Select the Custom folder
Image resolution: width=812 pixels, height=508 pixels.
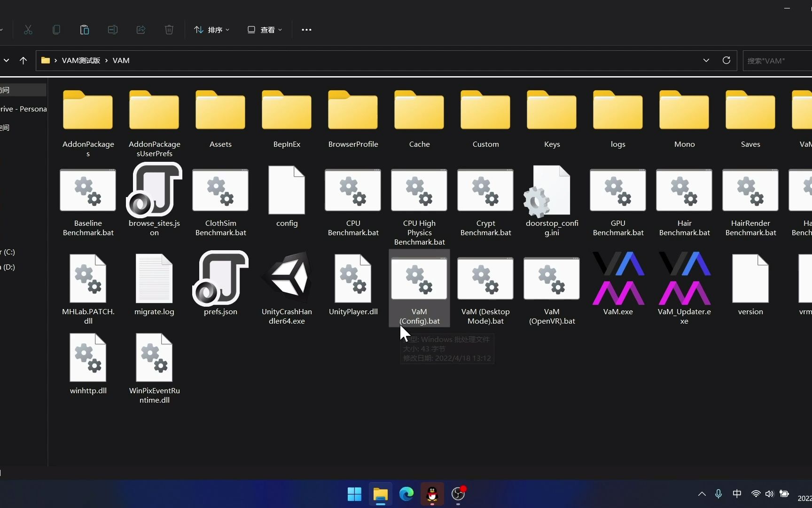[485, 119]
